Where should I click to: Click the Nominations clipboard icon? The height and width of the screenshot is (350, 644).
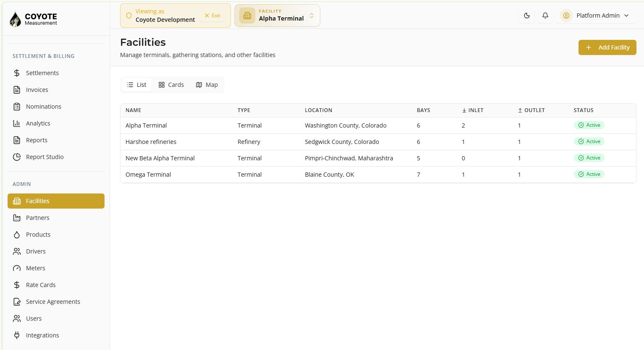coord(17,107)
